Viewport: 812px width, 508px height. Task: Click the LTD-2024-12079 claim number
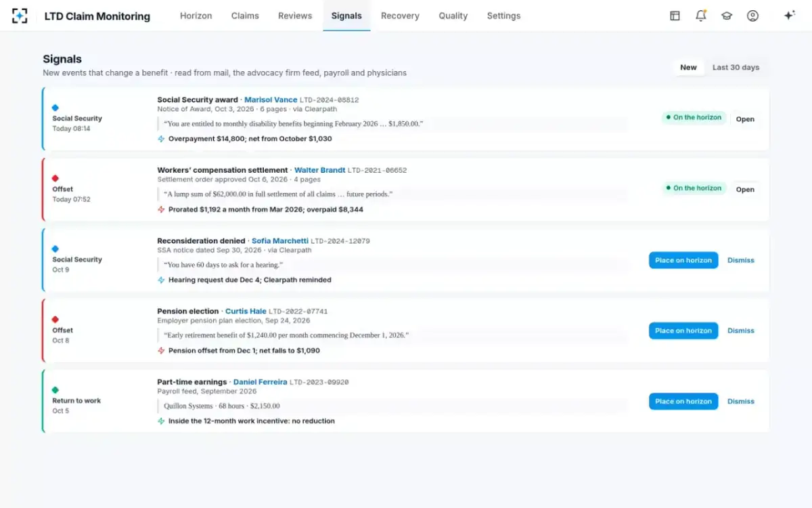(x=340, y=241)
